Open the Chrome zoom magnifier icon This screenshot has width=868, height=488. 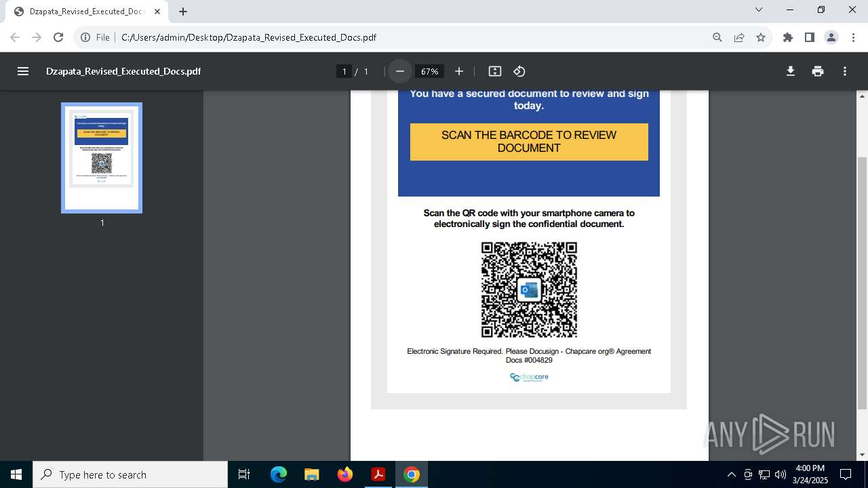click(x=717, y=37)
